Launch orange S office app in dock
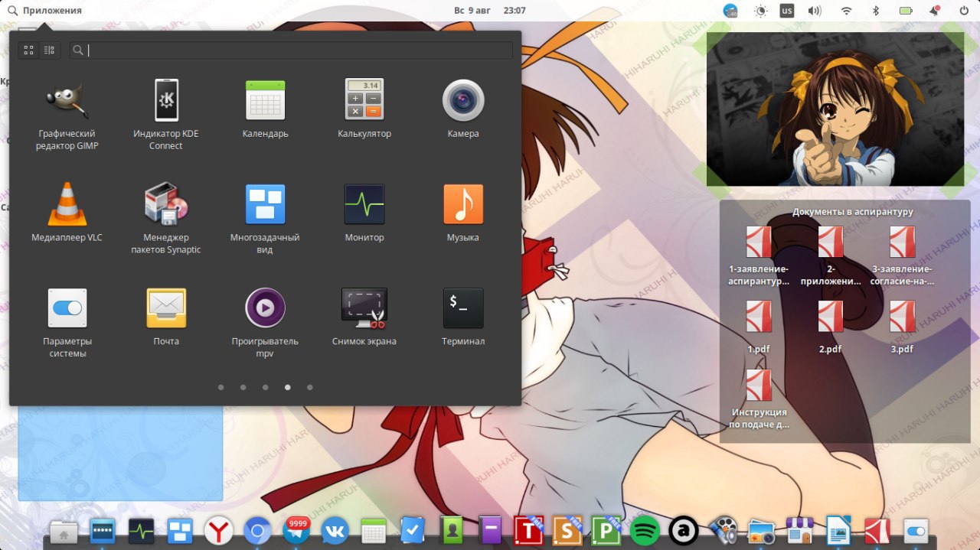 567,529
